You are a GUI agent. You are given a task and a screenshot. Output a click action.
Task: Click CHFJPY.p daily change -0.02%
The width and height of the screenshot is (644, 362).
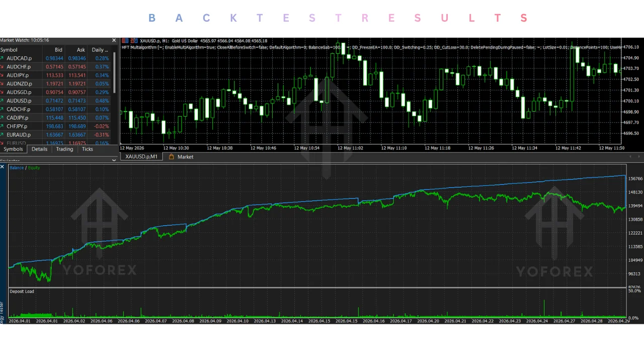tap(102, 127)
